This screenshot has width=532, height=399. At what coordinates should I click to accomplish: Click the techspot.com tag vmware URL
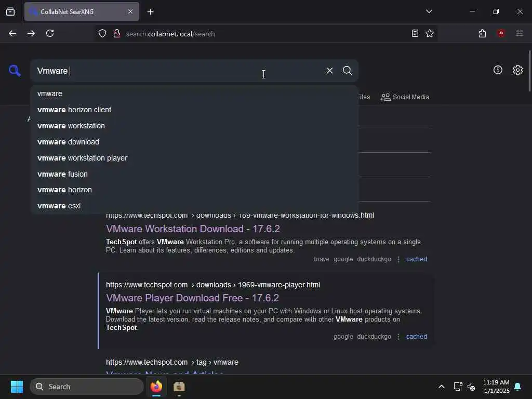pos(172,362)
